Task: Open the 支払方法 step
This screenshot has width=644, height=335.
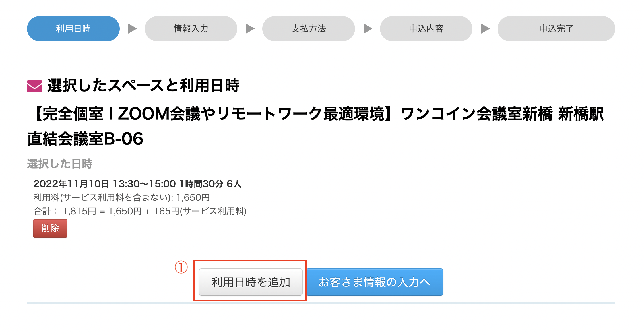Action: [309, 29]
